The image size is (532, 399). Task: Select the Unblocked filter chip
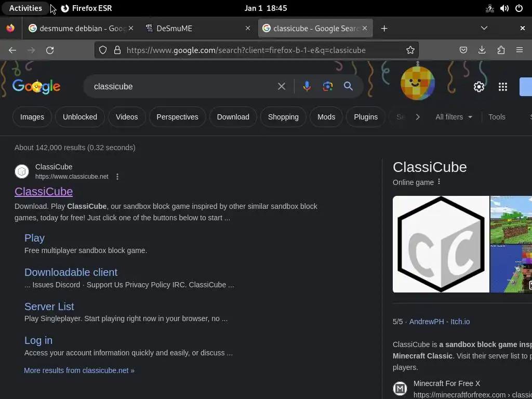pos(79,117)
